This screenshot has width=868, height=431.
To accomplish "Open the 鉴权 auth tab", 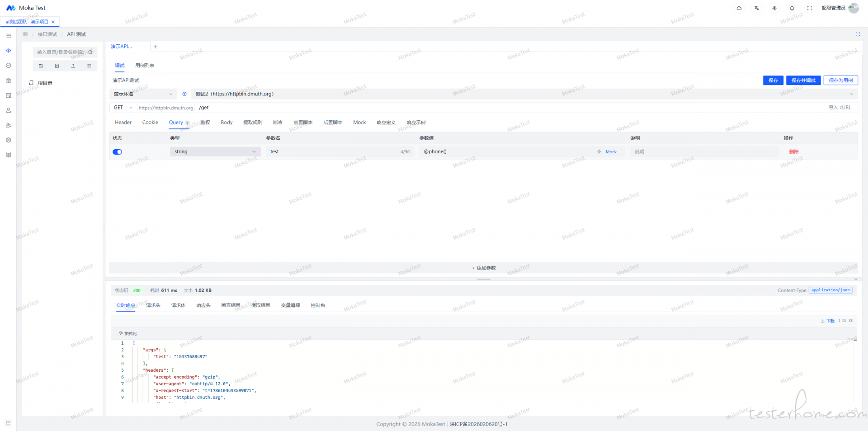I will click(205, 123).
